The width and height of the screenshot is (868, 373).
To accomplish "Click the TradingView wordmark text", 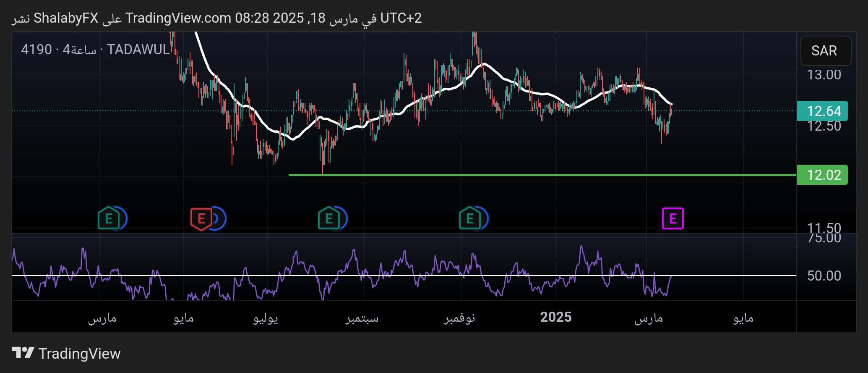I will pos(79,354).
